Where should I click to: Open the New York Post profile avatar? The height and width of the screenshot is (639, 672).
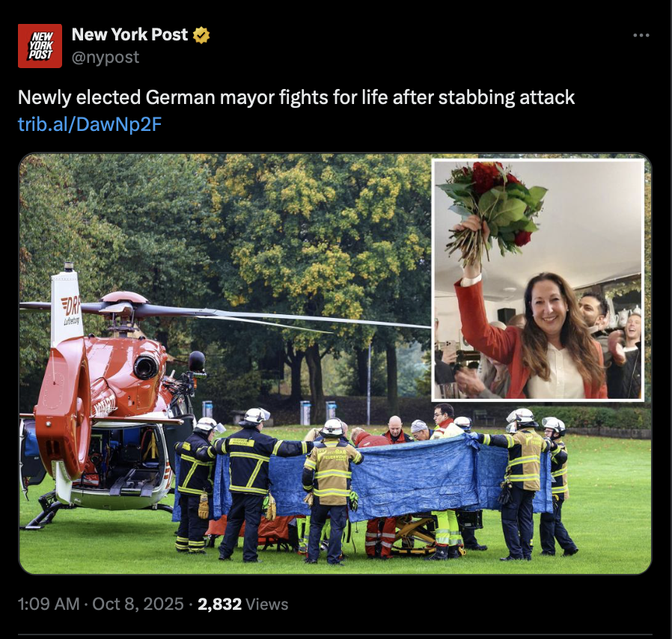(40, 46)
